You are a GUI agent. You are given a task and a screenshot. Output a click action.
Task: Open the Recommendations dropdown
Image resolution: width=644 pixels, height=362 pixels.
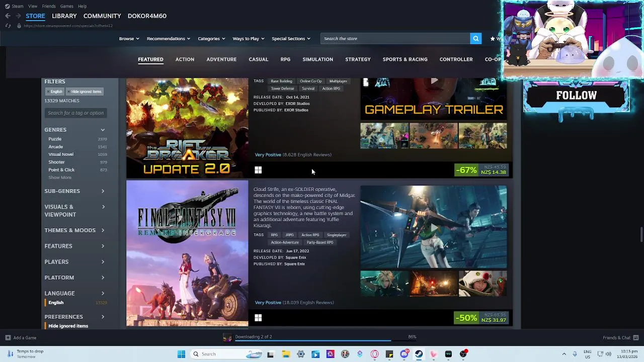point(168,39)
